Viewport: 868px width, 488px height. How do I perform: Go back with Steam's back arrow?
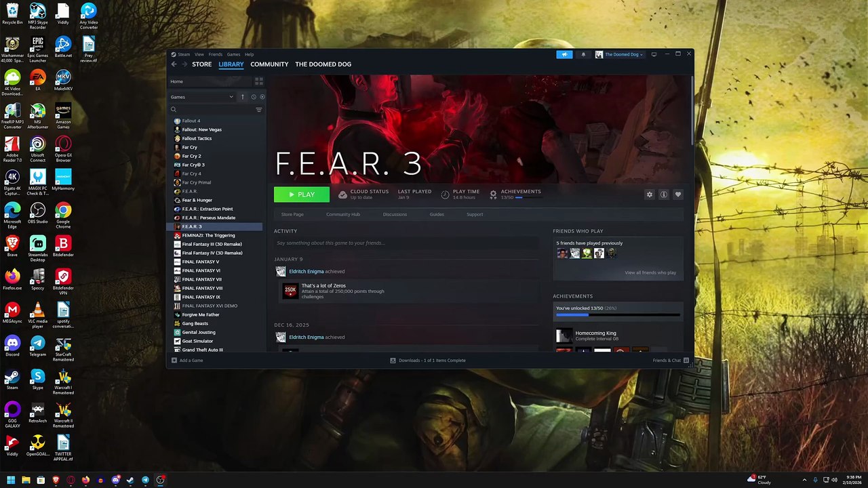[174, 64]
